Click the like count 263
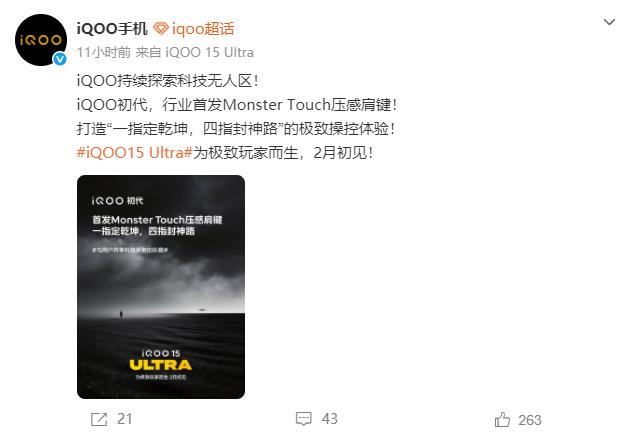630x436 pixels. [x=530, y=420]
